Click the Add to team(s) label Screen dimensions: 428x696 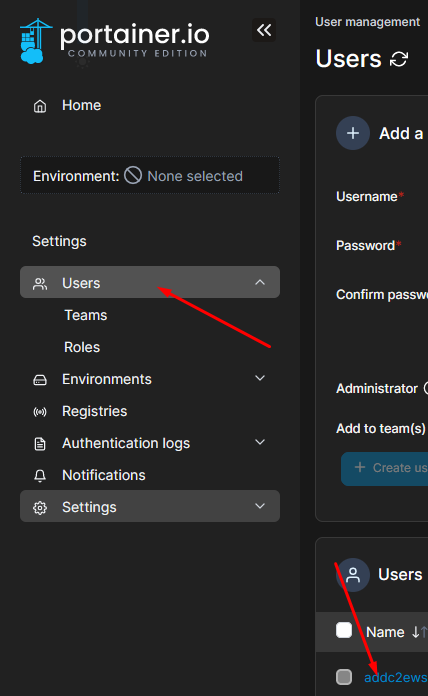[380, 429]
